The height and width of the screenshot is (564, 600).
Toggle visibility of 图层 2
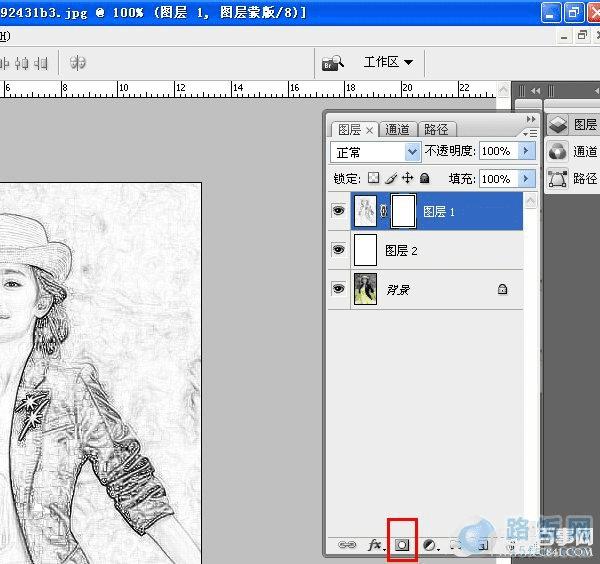[x=338, y=250]
